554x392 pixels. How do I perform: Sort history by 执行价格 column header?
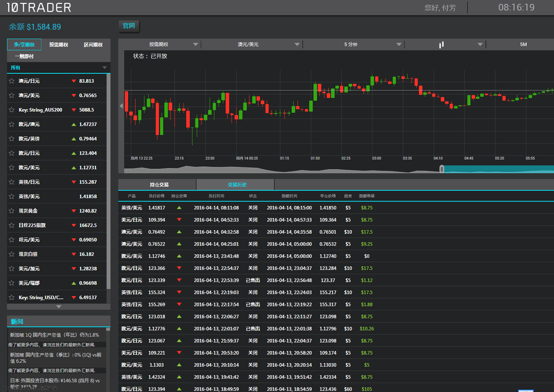click(157, 196)
